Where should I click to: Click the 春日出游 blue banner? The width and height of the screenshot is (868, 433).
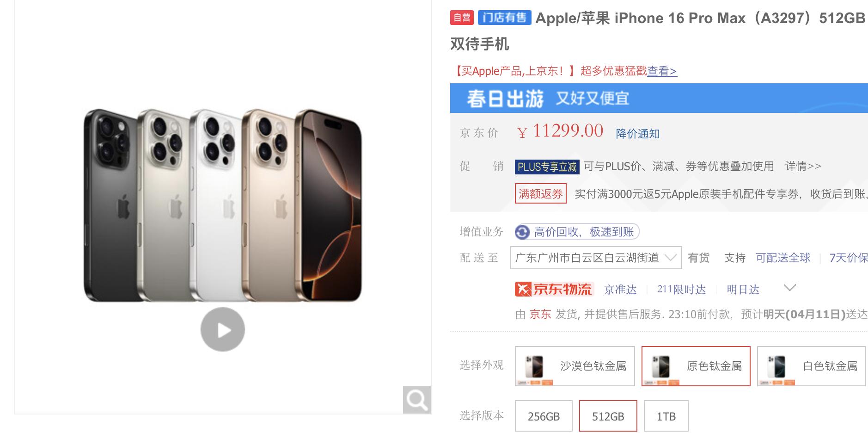click(x=659, y=98)
